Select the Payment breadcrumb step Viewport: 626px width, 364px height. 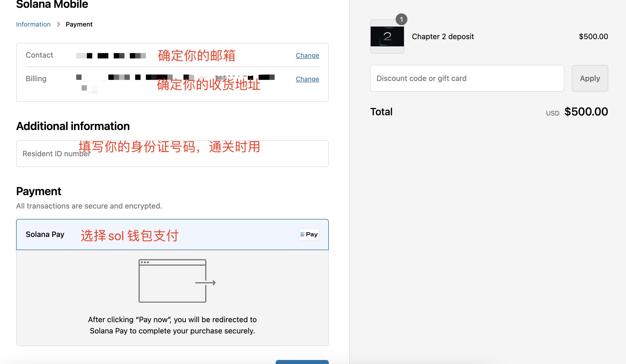(x=79, y=24)
